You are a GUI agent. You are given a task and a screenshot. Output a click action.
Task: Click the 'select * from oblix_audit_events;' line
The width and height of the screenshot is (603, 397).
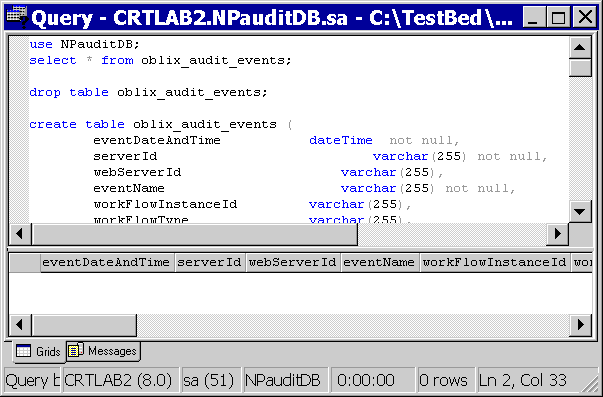click(x=161, y=60)
